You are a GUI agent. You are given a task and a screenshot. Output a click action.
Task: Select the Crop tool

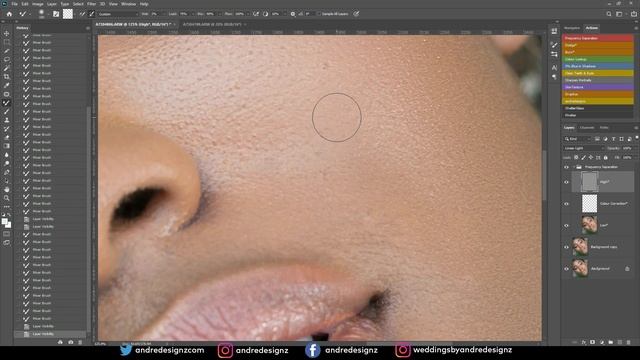click(x=7, y=77)
